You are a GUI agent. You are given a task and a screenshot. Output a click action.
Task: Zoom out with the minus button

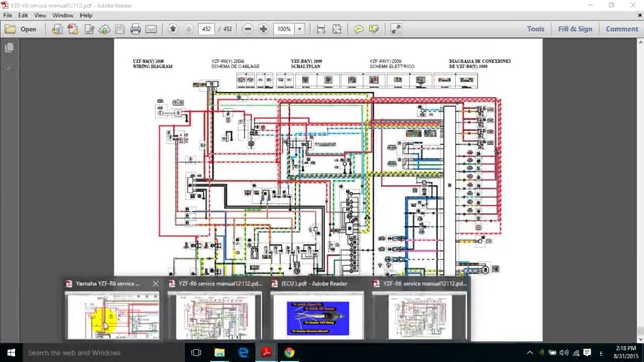tap(247, 29)
